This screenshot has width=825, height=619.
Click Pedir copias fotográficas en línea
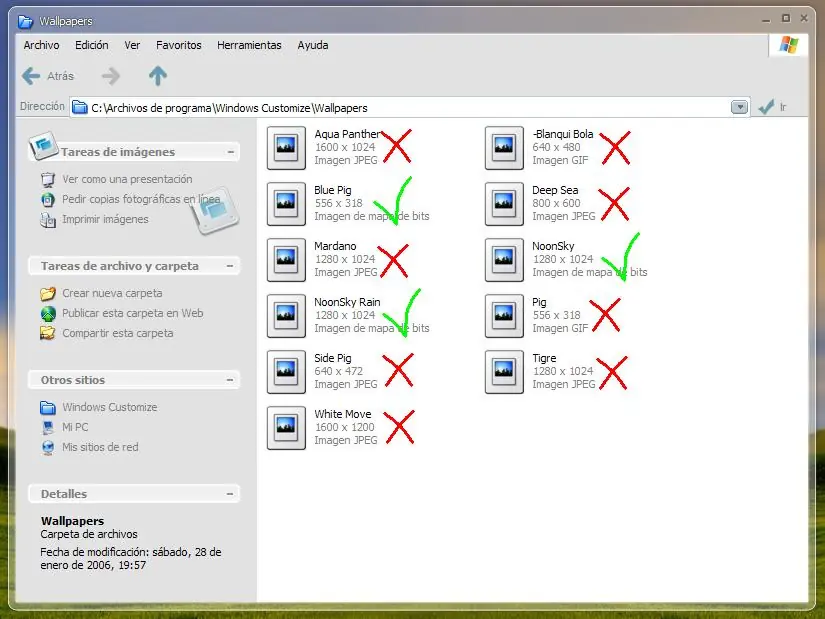tap(140, 199)
